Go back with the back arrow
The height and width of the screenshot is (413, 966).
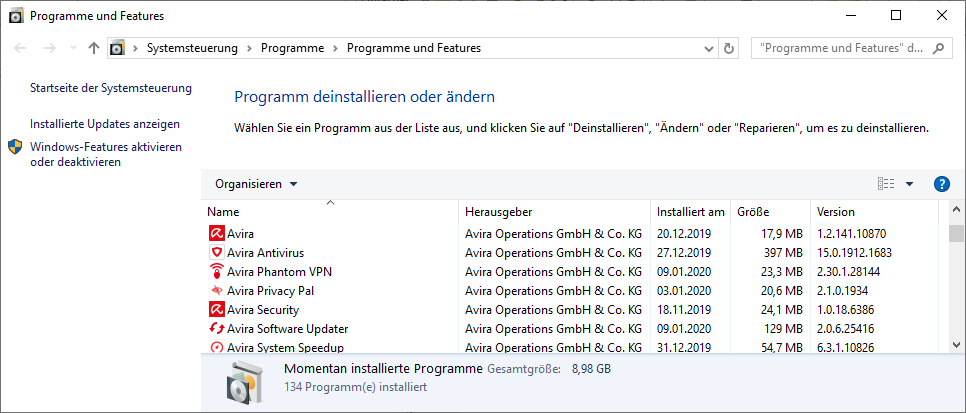point(20,48)
